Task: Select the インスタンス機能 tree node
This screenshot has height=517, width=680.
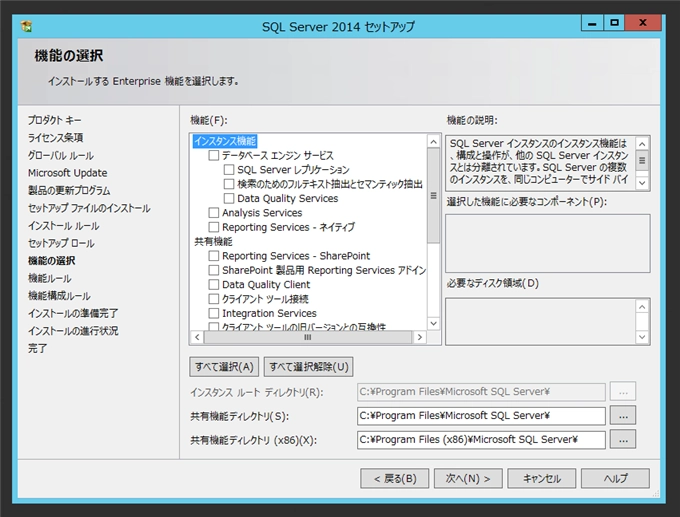Action: coord(225,141)
